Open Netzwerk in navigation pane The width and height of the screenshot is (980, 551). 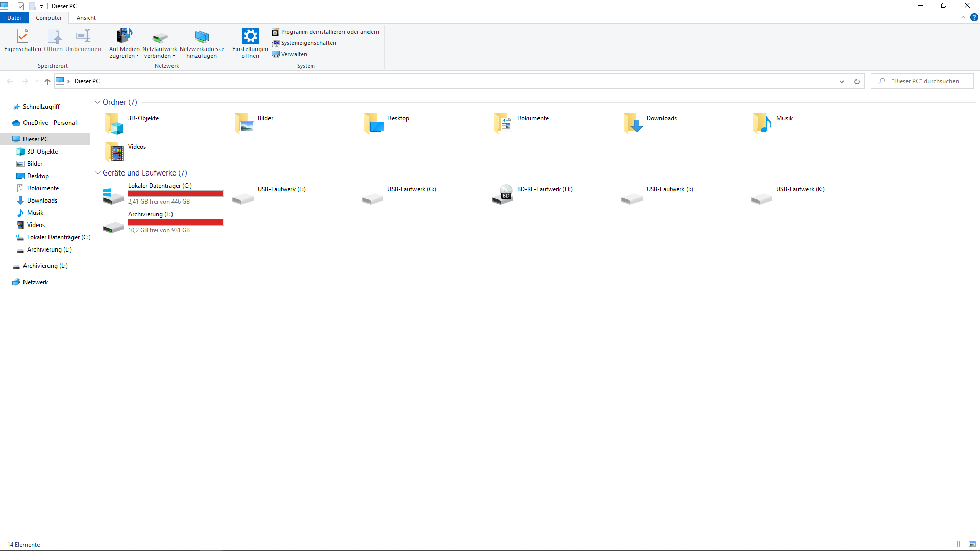click(x=35, y=282)
